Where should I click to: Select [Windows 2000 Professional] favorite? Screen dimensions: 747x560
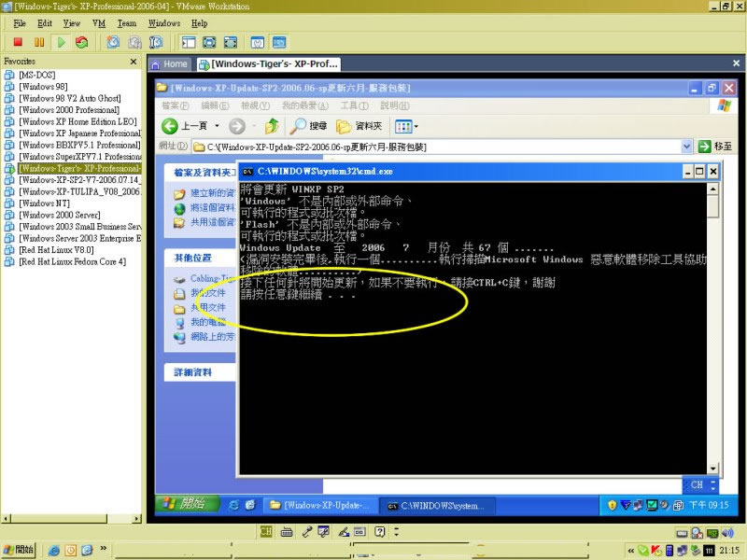(69, 109)
